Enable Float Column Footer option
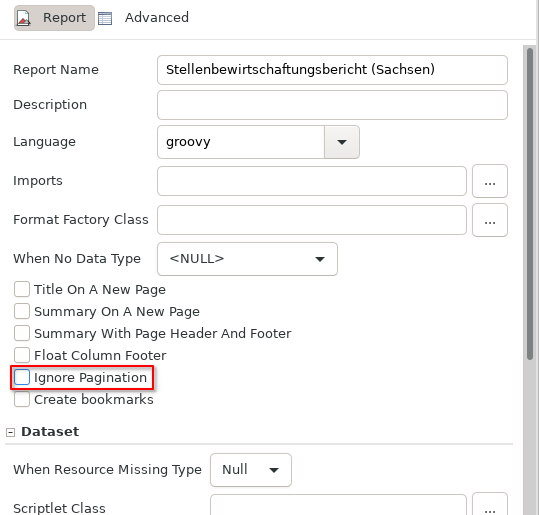 tap(22, 355)
